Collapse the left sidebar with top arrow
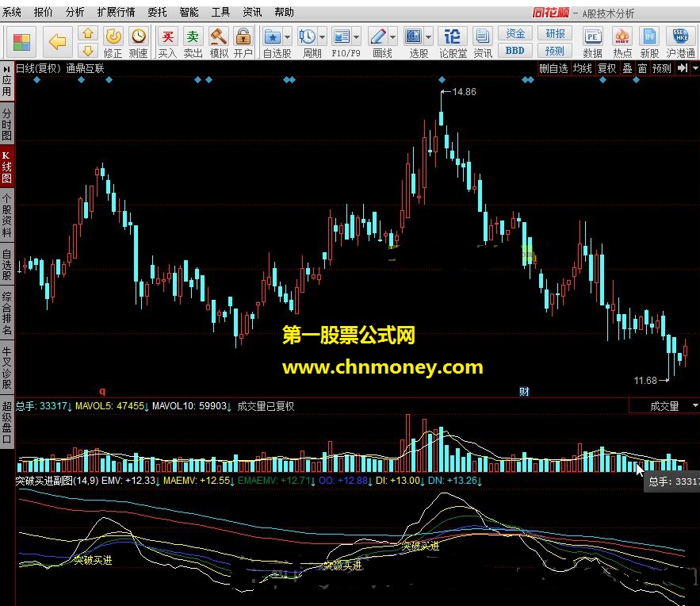 click(6, 69)
